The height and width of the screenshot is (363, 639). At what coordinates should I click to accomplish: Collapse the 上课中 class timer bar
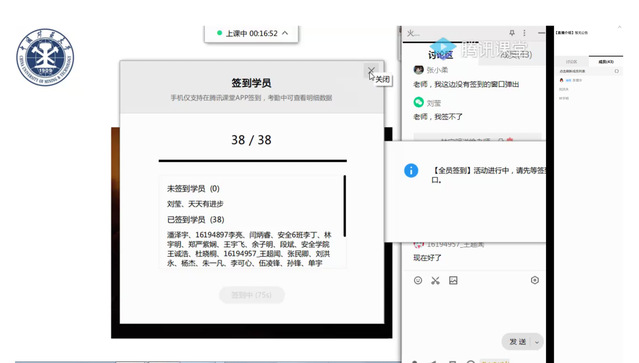point(285,33)
